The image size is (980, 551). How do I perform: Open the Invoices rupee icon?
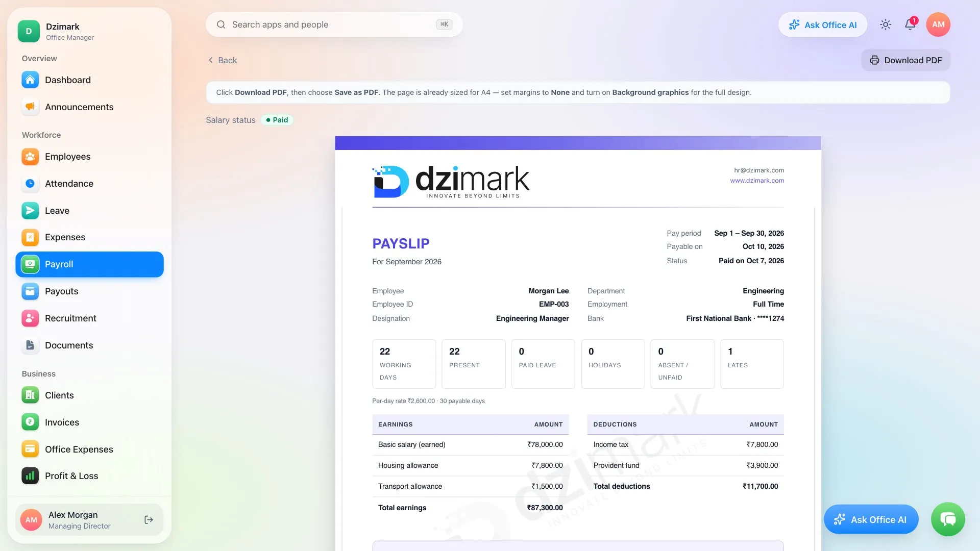30,422
